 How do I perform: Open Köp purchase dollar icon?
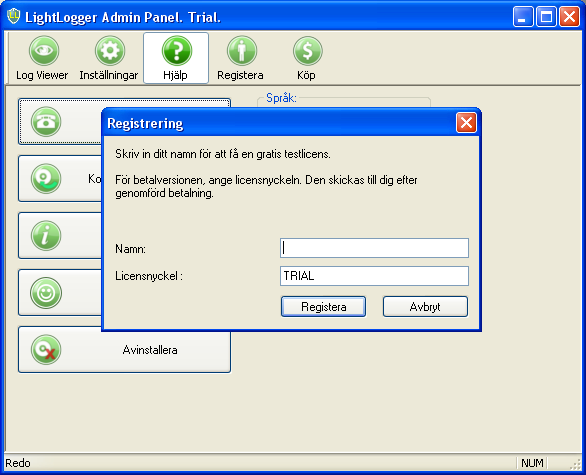click(x=306, y=58)
